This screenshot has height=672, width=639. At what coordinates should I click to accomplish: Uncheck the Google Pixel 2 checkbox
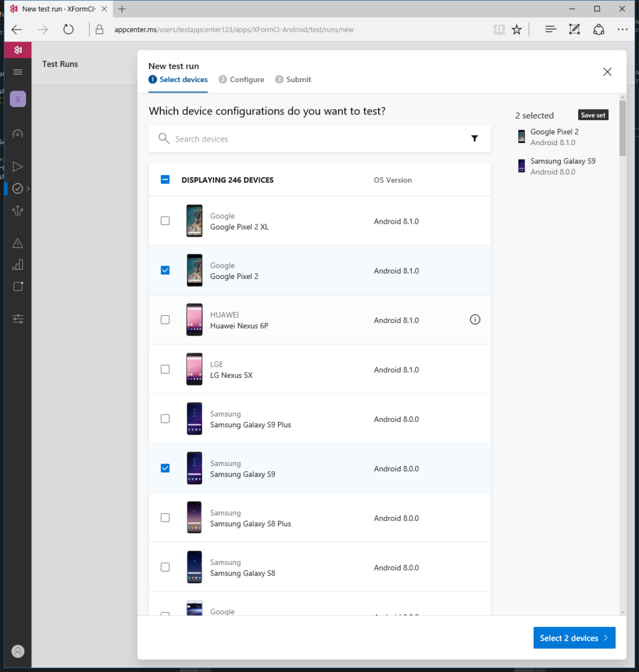[x=165, y=270]
